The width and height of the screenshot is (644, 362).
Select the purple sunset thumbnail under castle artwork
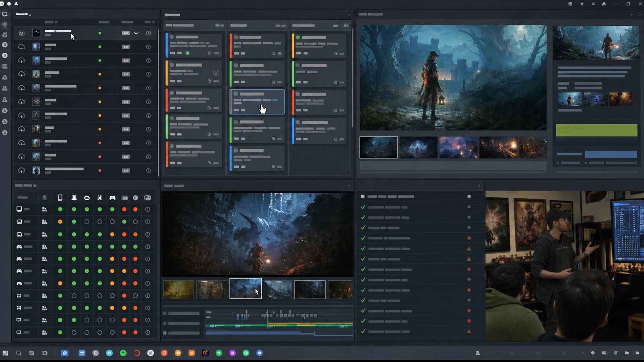tap(458, 147)
